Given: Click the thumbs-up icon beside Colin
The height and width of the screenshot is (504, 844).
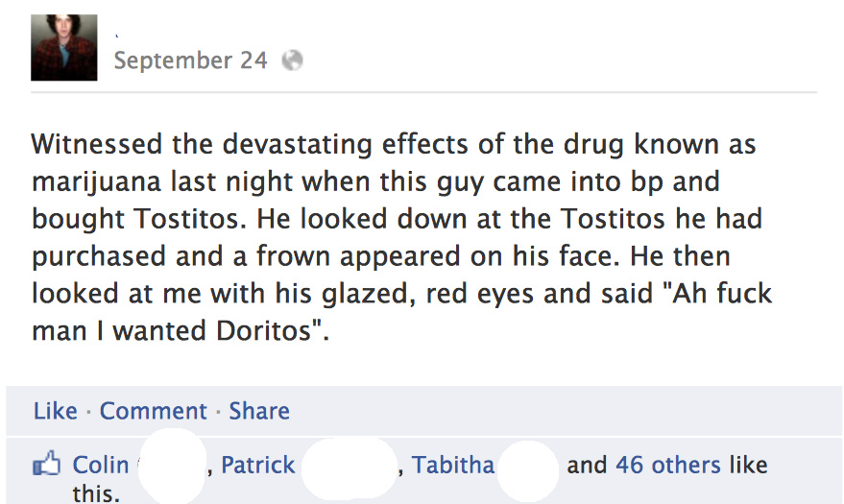Looking at the screenshot, I should click(x=47, y=467).
